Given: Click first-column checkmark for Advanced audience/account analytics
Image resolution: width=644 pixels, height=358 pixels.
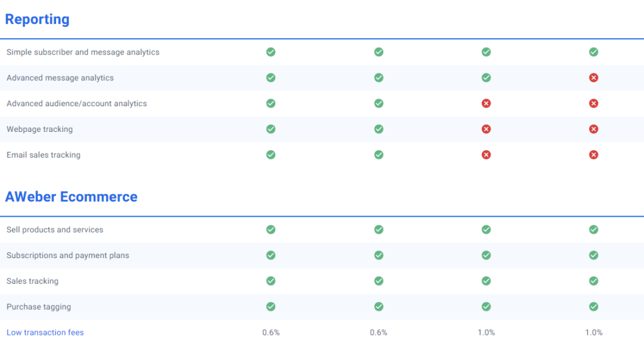Looking at the screenshot, I should (270, 104).
